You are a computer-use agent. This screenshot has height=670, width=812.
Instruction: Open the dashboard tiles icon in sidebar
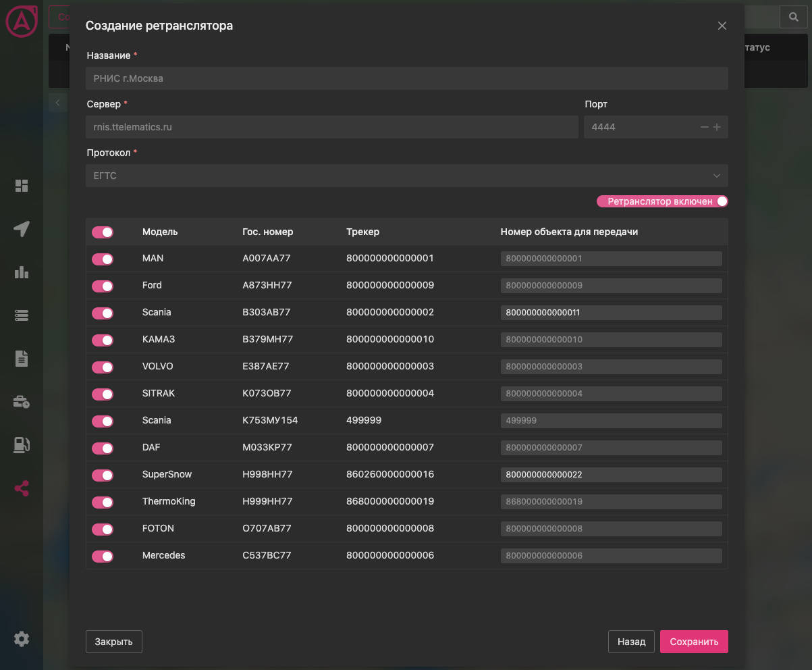point(22,186)
